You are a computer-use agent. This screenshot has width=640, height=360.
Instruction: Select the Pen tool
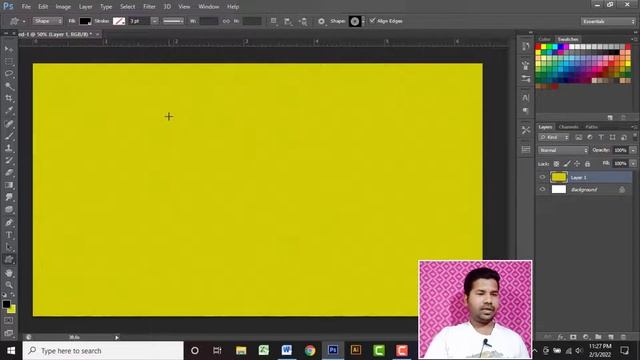click(9, 222)
